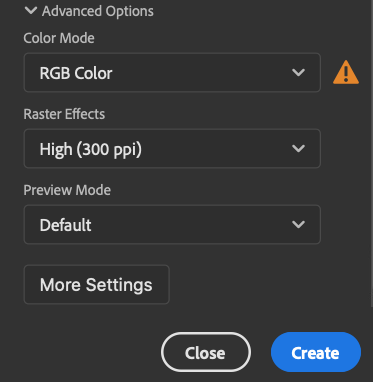
Task: Click the Advanced Options heading text
Action: [x=98, y=11]
